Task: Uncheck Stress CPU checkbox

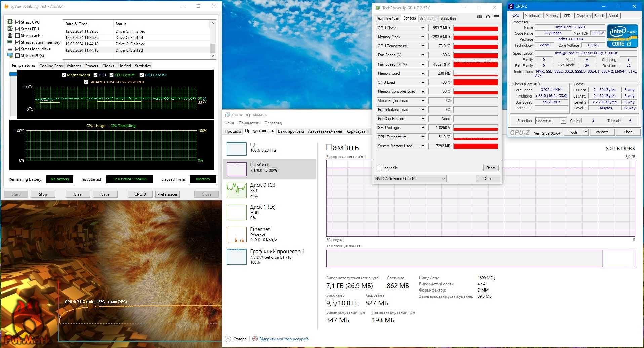Action: (x=17, y=22)
